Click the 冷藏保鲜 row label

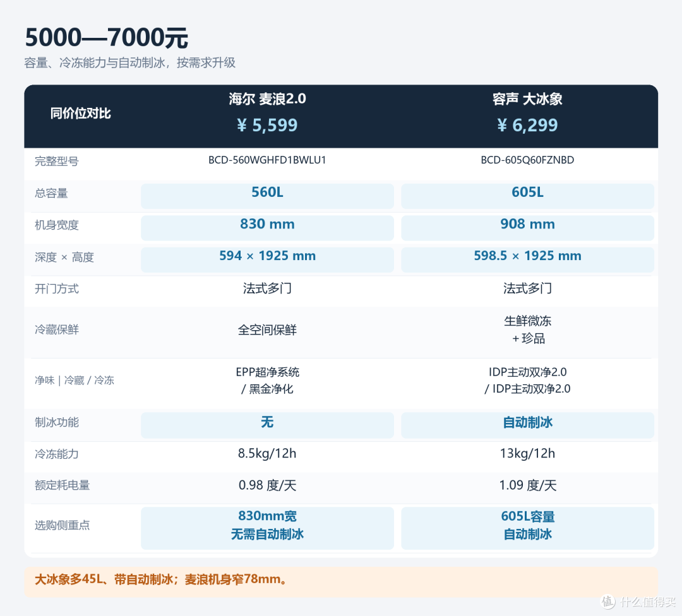(x=57, y=329)
